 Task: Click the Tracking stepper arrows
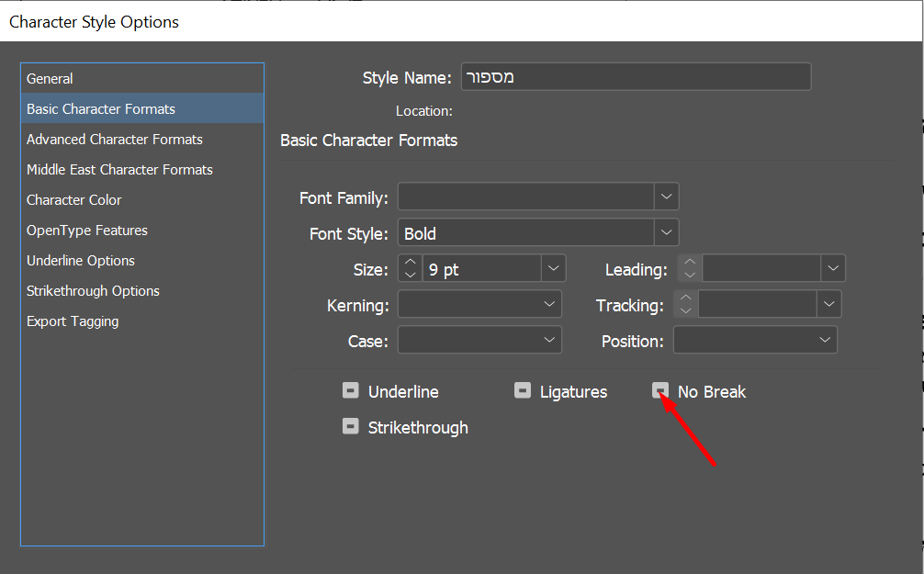click(x=686, y=304)
